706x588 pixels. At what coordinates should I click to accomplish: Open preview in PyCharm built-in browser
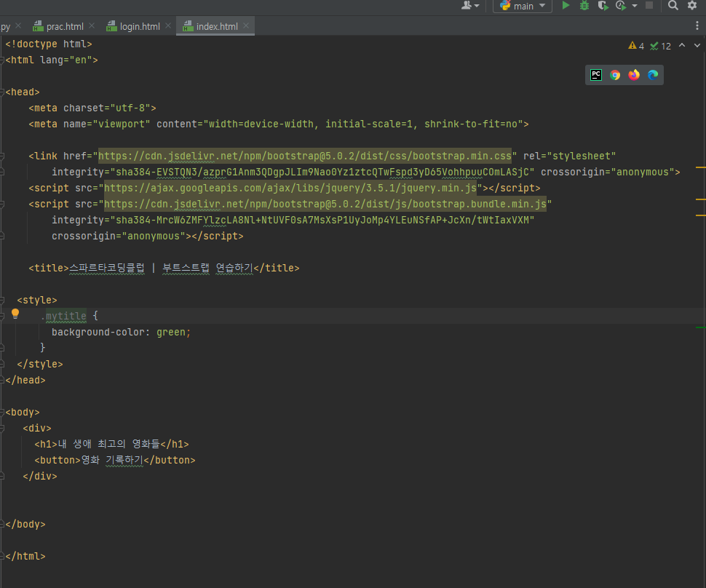pos(596,75)
